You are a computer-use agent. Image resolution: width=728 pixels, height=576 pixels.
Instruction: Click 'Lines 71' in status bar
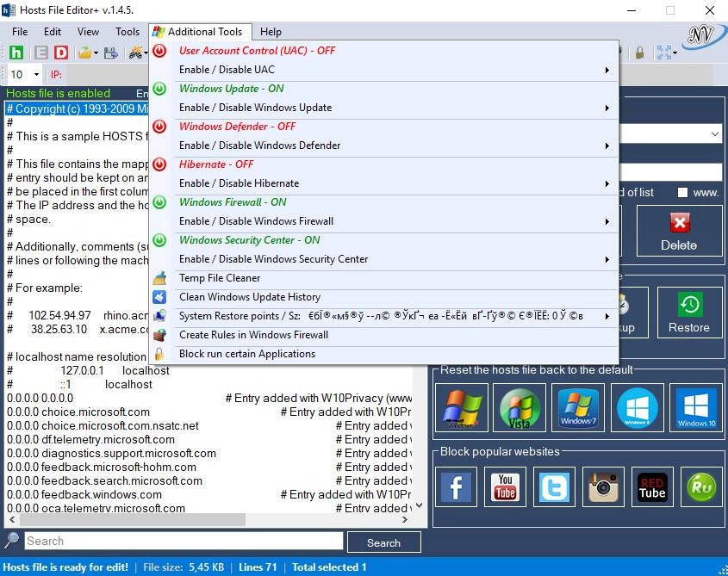pyautogui.click(x=258, y=567)
